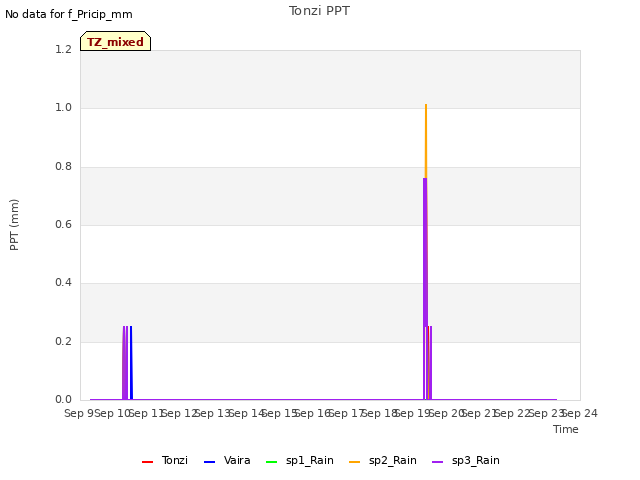Screen dimensions: 640x480
Task: Click the 1.0 y-axis tick label
Action: (x=63, y=108)
